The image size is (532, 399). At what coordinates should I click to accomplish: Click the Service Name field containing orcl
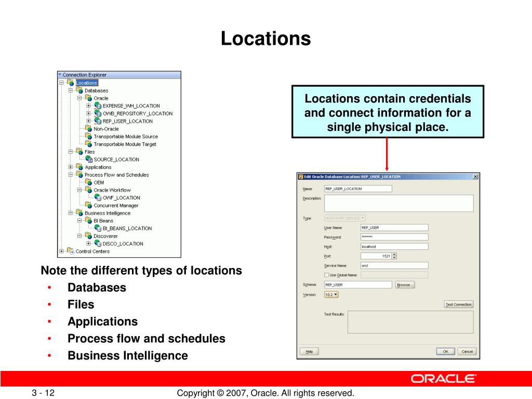click(x=394, y=265)
